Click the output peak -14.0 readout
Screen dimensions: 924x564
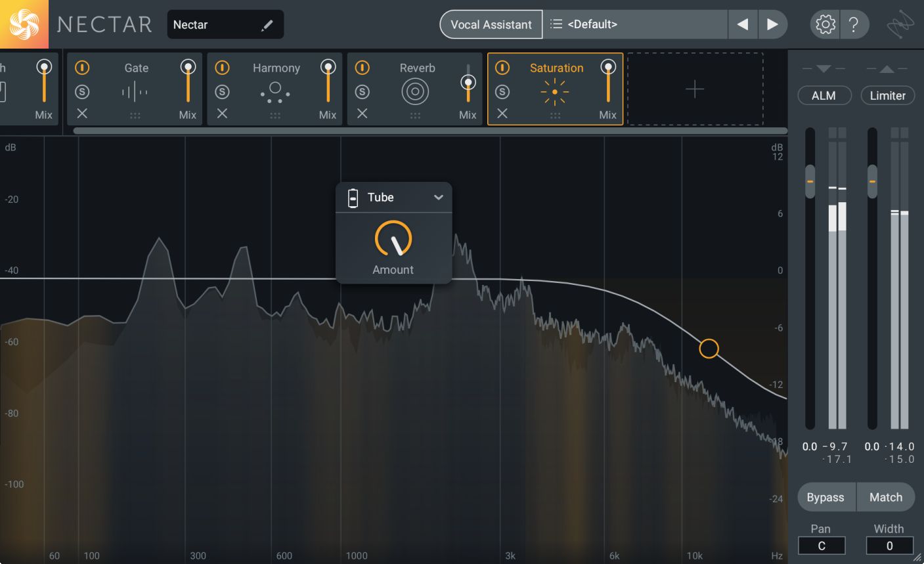(x=899, y=446)
